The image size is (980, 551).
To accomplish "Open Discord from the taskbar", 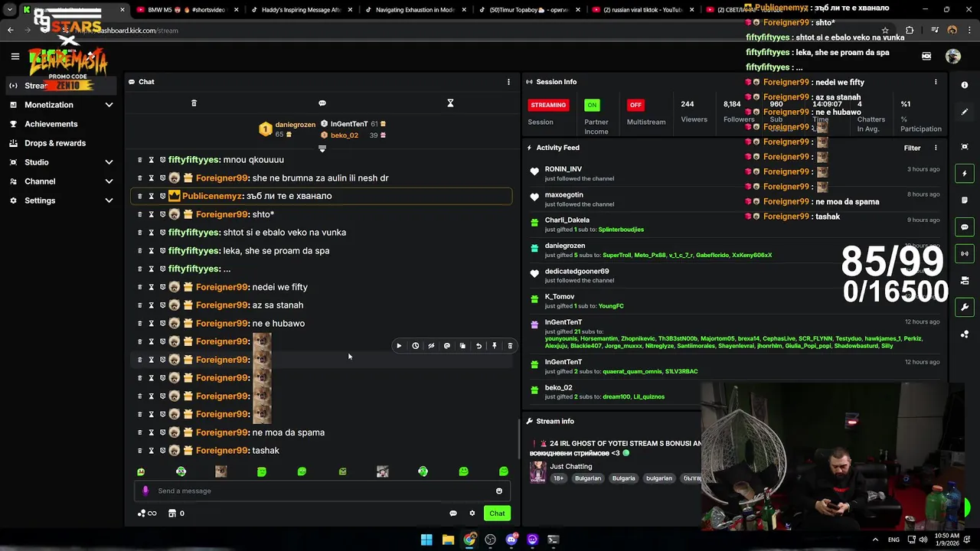I will pos(511,540).
